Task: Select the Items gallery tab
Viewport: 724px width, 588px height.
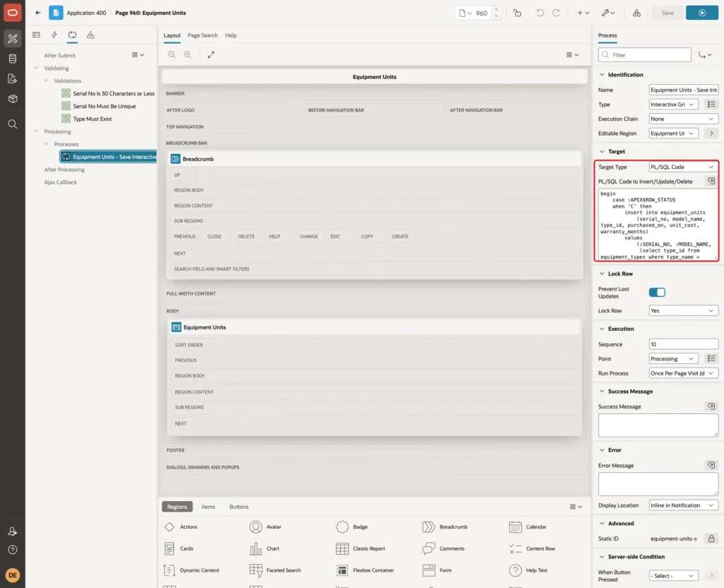Action: pyautogui.click(x=209, y=506)
